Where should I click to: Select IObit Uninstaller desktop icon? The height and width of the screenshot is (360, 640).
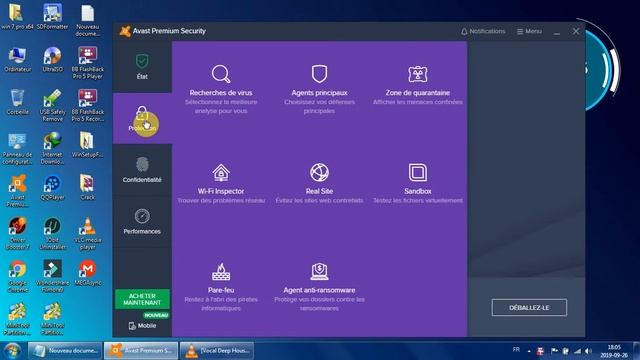(52, 233)
